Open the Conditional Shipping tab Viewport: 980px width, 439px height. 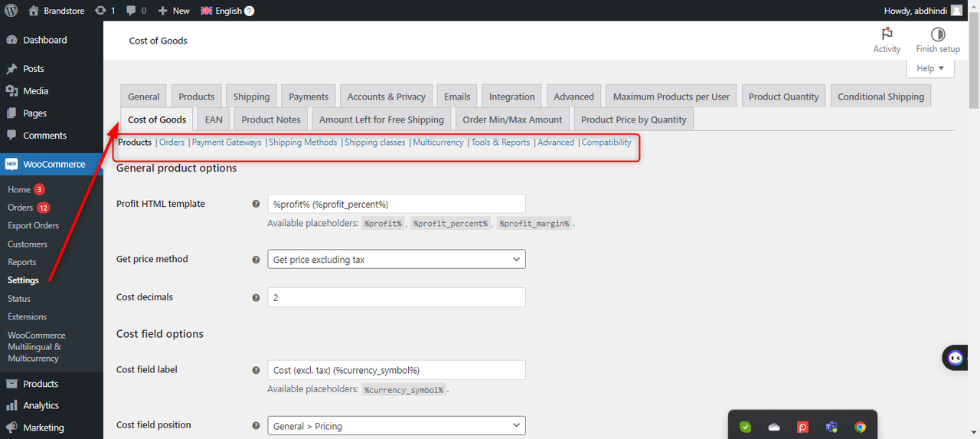tap(880, 97)
